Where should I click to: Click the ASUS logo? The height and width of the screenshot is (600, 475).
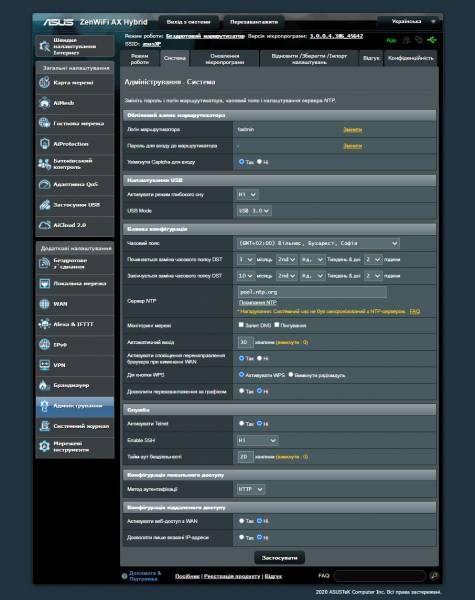(58, 22)
